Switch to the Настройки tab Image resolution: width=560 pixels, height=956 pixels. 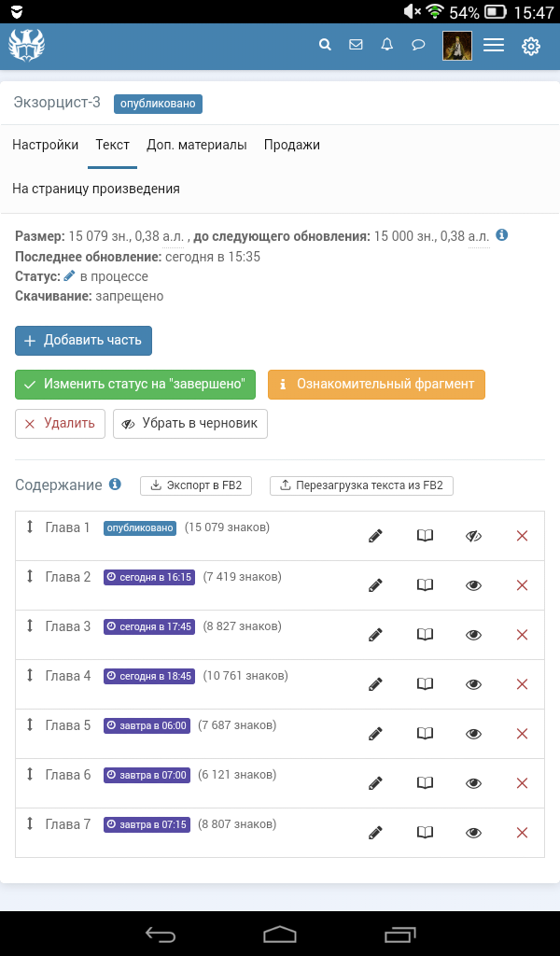45,146
